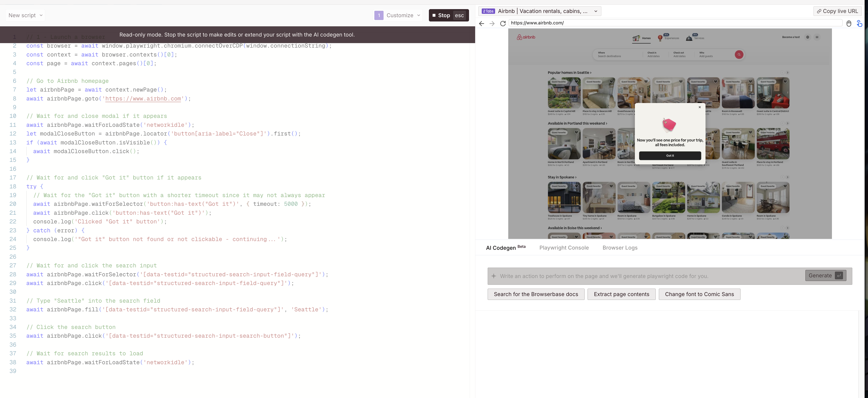The image size is (868, 398).
Task: Click the mouse control icon
Action: 849,23
